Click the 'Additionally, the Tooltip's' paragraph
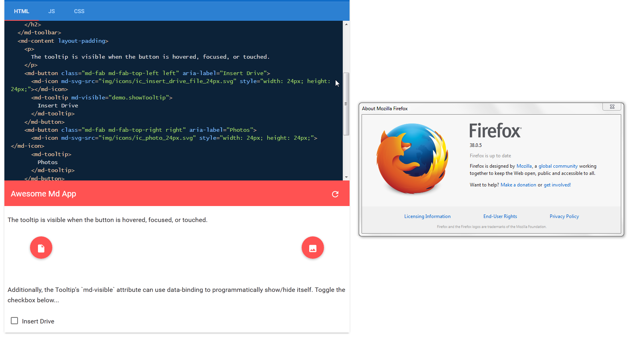The height and width of the screenshot is (337, 644). (177, 295)
